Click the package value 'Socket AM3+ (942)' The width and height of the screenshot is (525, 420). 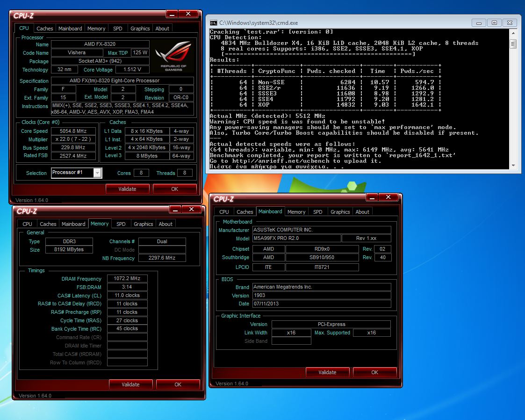100,61
